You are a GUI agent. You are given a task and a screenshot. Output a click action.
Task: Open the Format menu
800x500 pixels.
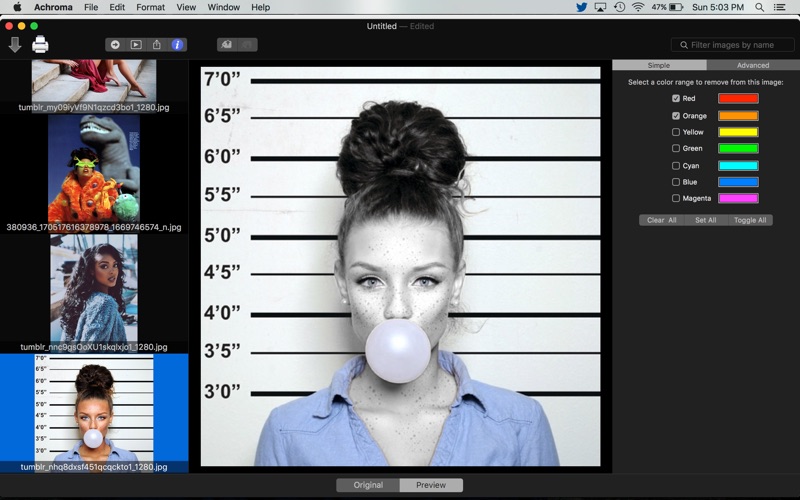(x=150, y=7)
